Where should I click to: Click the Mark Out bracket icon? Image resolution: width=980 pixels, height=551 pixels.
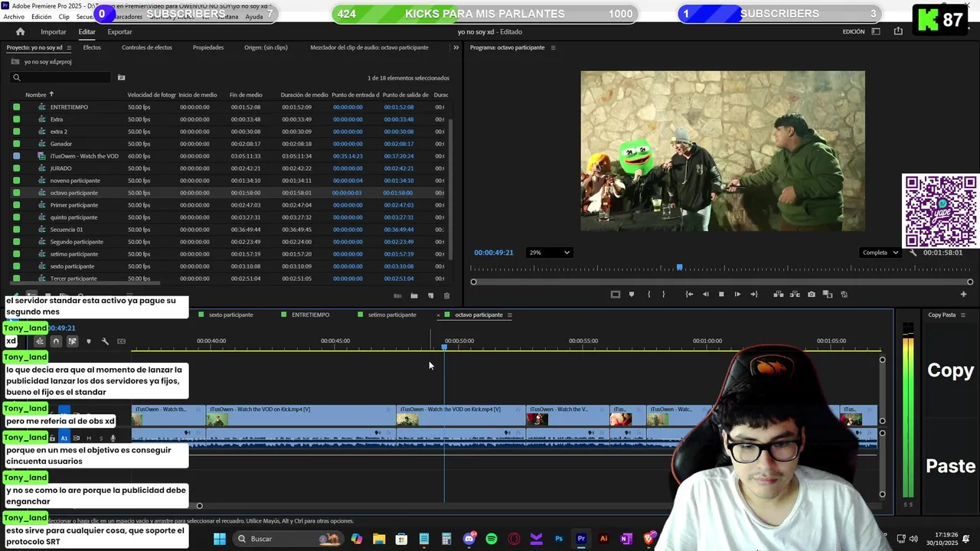point(664,294)
